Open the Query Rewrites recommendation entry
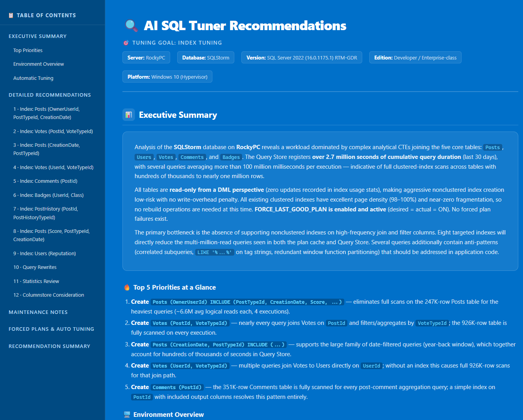The width and height of the screenshot is (523, 420). [35, 267]
